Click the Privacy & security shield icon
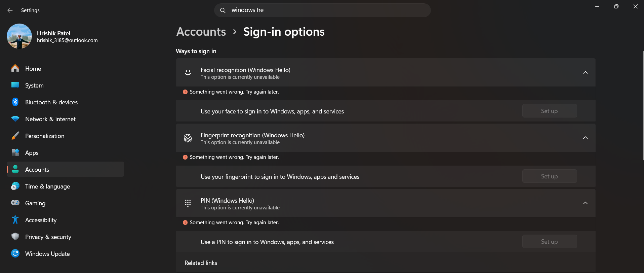Image resolution: width=644 pixels, height=273 pixels. point(15,237)
